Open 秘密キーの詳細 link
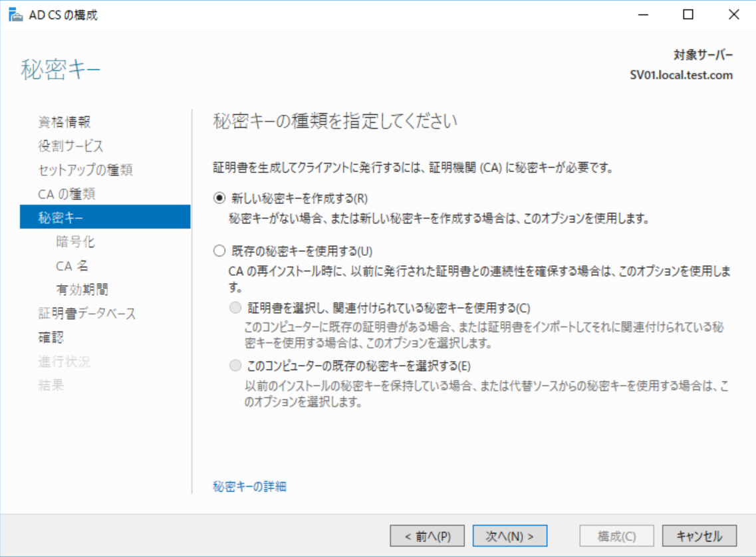756x557 pixels. 250,487
